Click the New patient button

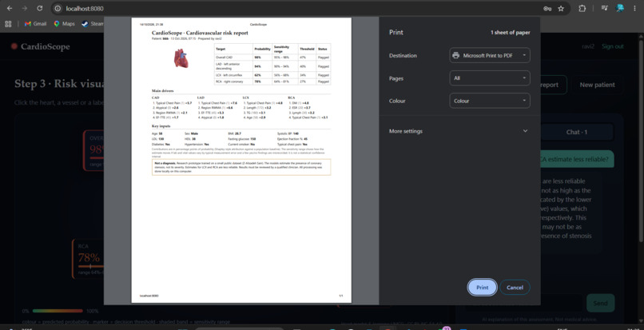click(x=597, y=85)
